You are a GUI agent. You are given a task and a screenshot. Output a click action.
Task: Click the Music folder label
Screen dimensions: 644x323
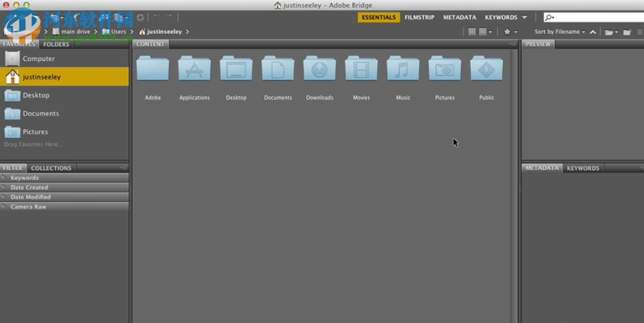click(x=403, y=98)
